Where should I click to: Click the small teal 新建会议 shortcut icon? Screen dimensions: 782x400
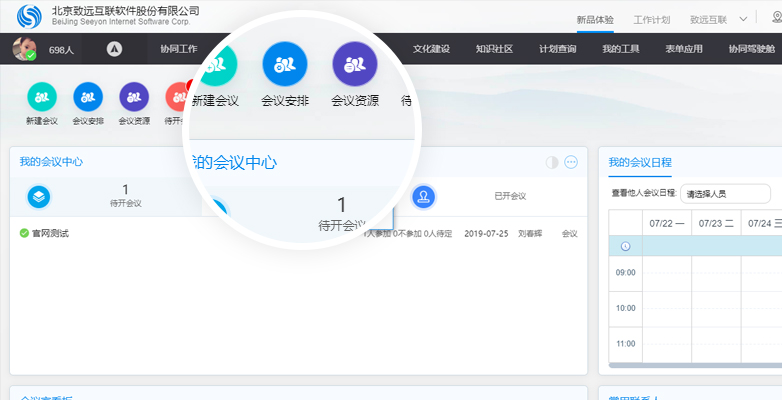point(42,96)
